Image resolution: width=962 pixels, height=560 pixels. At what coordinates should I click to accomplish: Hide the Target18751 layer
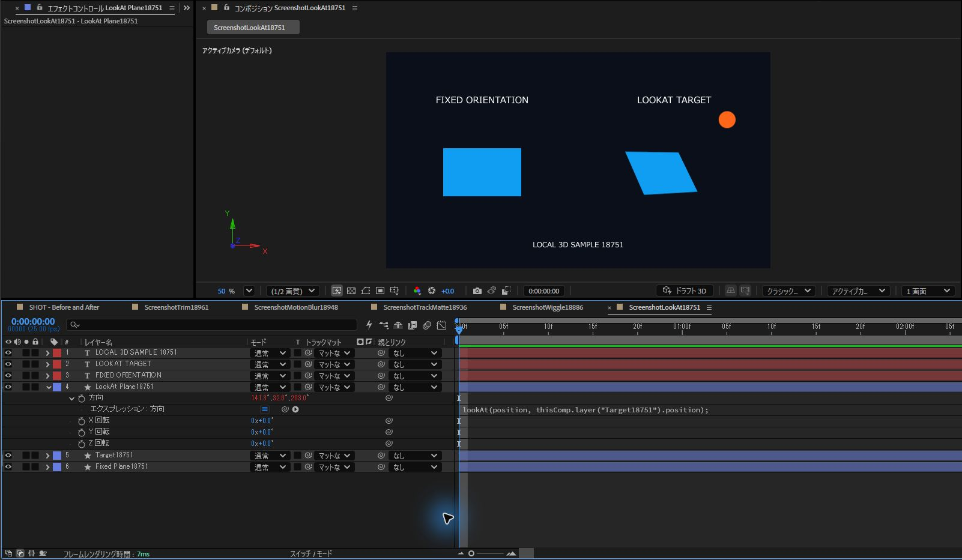(x=8, y=456)
